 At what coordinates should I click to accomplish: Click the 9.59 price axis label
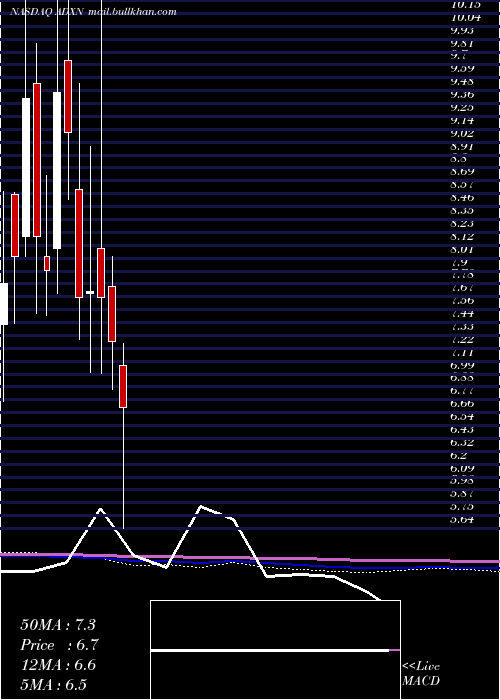[462, 69]
